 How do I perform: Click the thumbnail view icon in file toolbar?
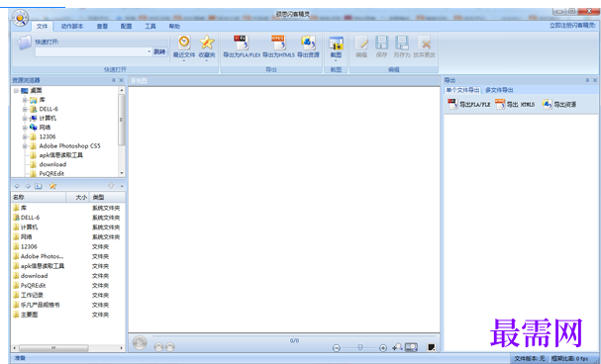[x=39, y=186]
